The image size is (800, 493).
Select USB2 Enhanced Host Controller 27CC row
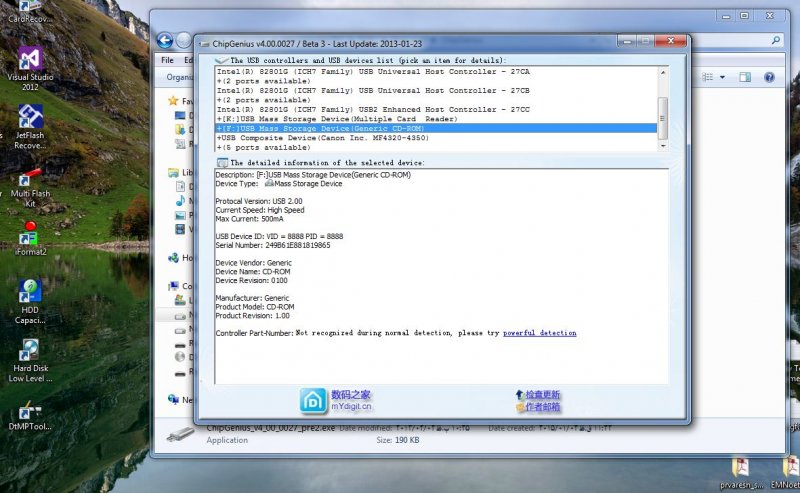tap(436, 109)
